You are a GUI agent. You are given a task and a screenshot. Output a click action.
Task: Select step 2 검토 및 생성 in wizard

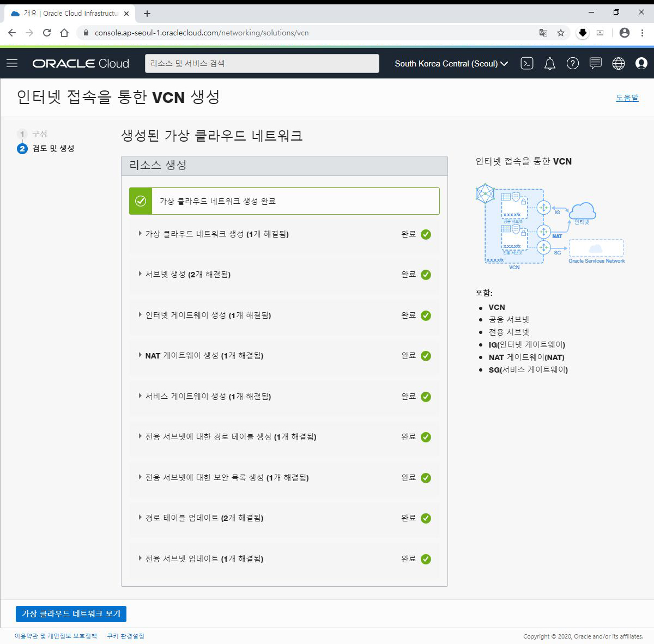tap(46, 148)
